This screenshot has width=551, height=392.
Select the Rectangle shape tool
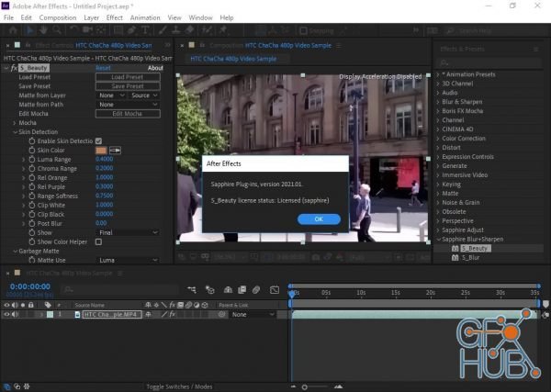click(118, 30)
